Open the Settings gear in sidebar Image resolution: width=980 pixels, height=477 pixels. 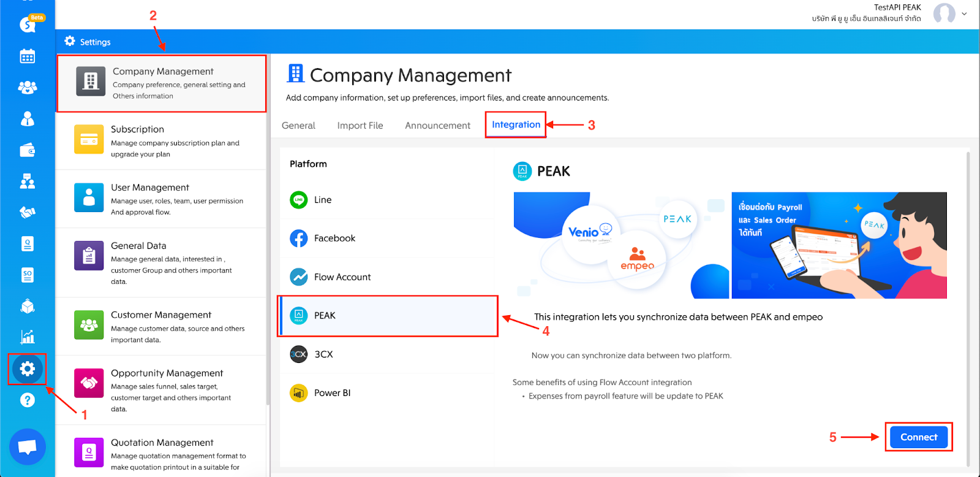[x=27, y=369]
